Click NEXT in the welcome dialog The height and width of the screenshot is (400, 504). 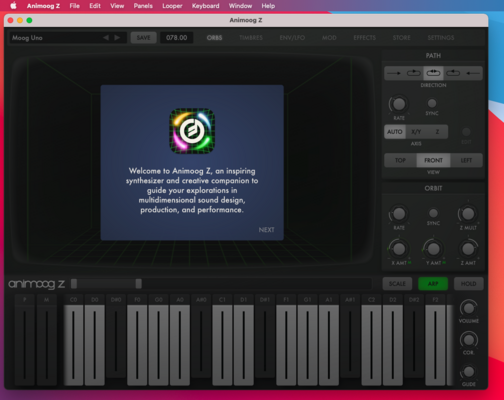266,230
